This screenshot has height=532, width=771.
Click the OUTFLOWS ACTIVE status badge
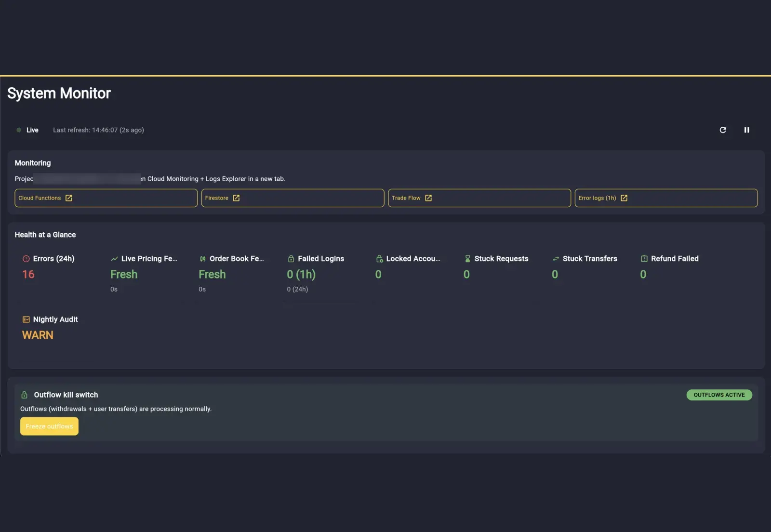point(719,395)
